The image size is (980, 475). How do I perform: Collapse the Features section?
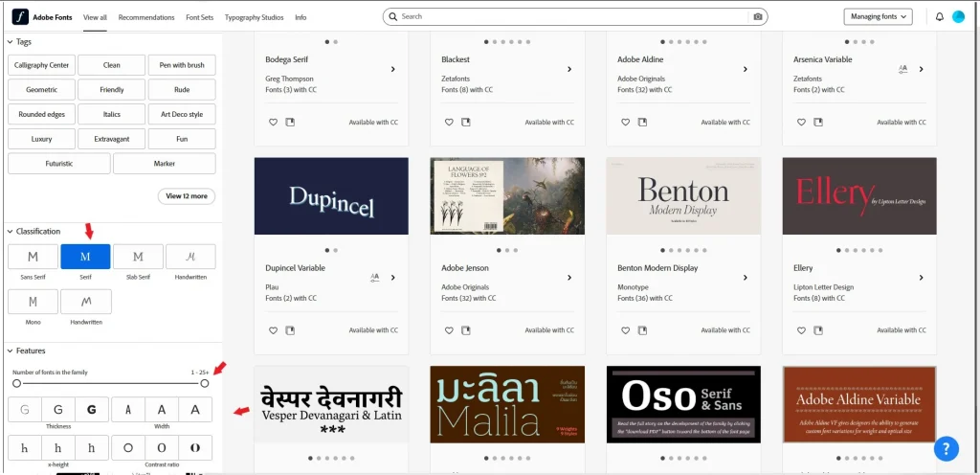tap(10, 351)
